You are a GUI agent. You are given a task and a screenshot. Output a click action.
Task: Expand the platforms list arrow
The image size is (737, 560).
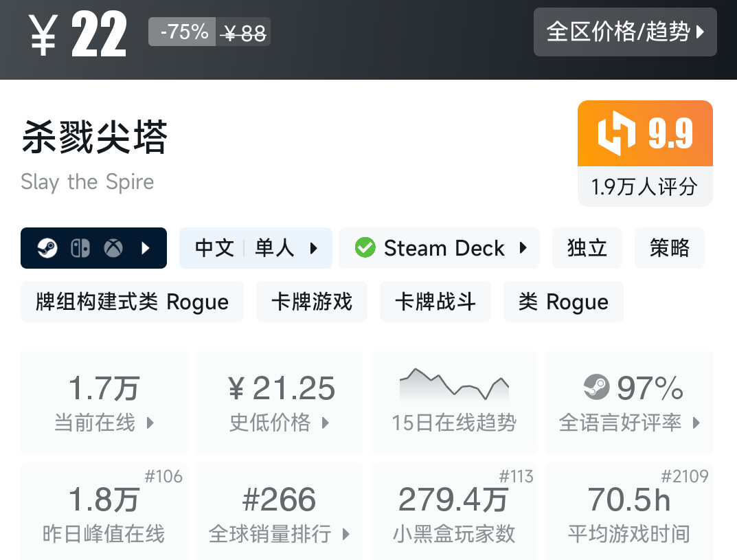pos(146,248)
